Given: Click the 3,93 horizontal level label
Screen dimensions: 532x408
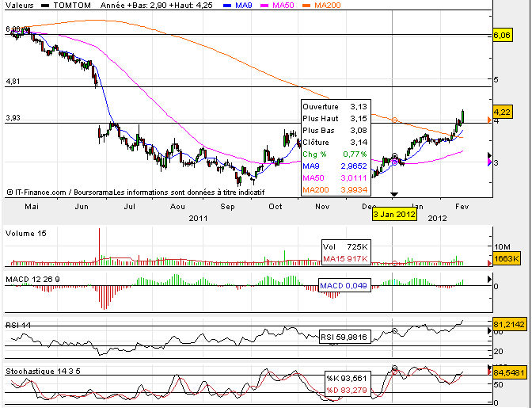Looking at the screenshot, I should pyautogui.click(x=13, y=118).
